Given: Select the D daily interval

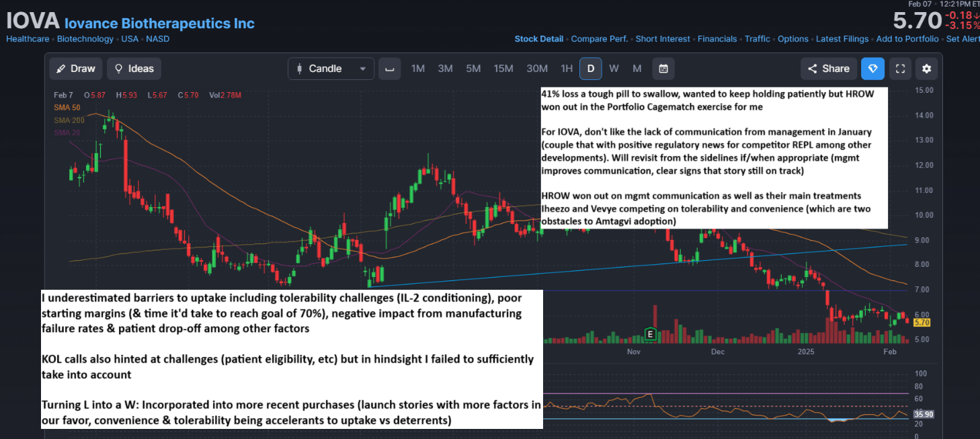Looking at the screenshot, I should [x=591, y=69].
